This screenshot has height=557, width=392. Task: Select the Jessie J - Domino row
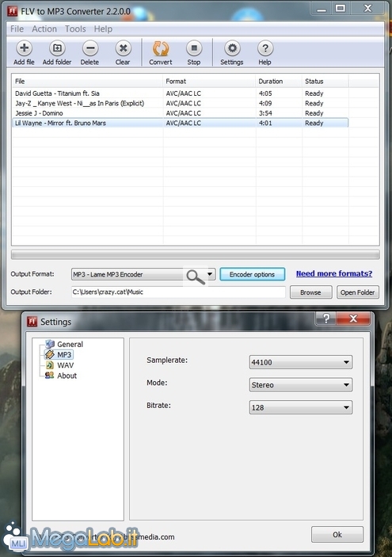[180, 113]
